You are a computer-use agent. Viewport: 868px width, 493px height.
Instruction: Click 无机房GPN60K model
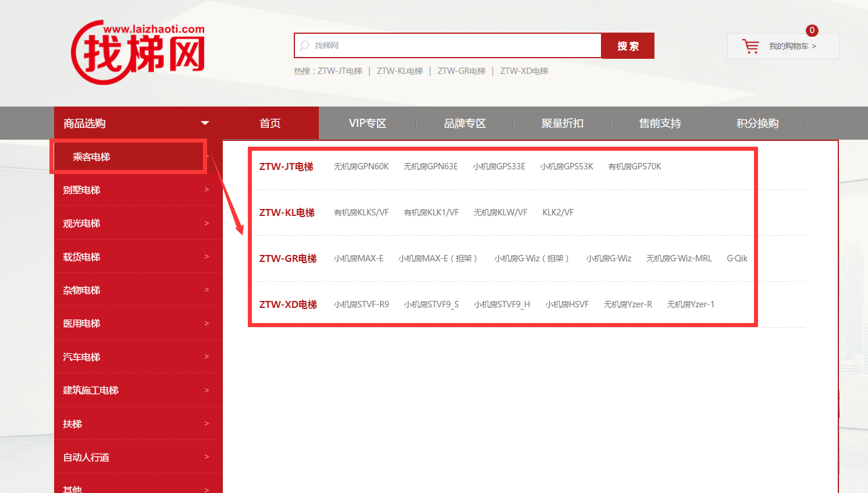click(361, 166)
